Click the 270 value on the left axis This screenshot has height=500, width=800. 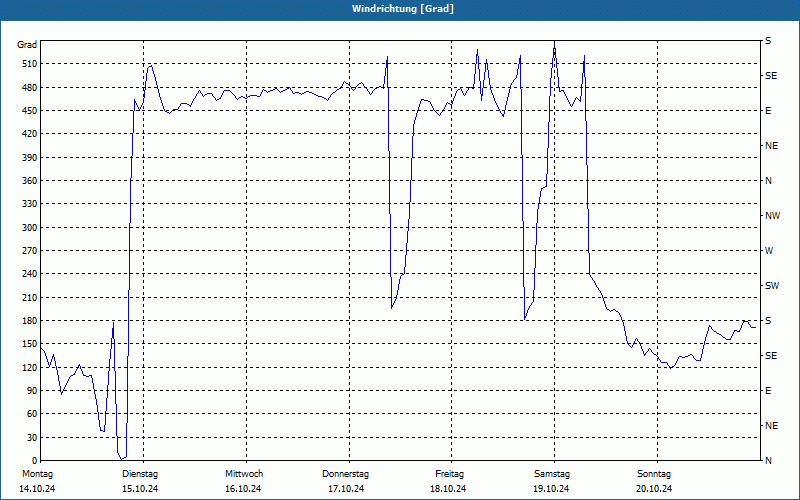29,251
